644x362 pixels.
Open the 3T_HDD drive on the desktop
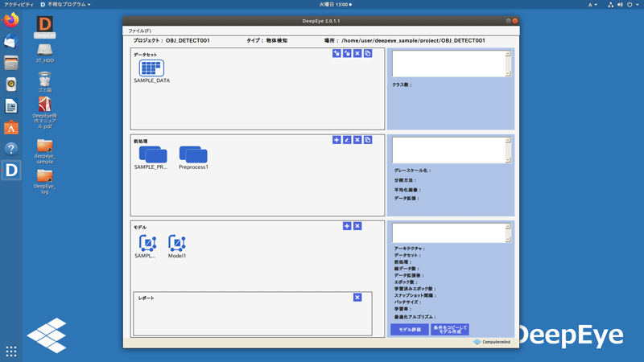45,53
